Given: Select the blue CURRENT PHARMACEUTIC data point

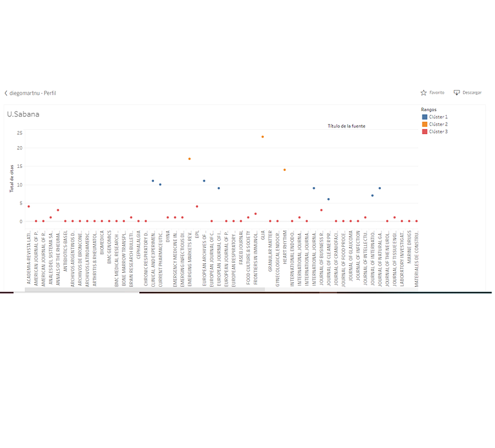Looking at the screenshot, I should (160, 184).
